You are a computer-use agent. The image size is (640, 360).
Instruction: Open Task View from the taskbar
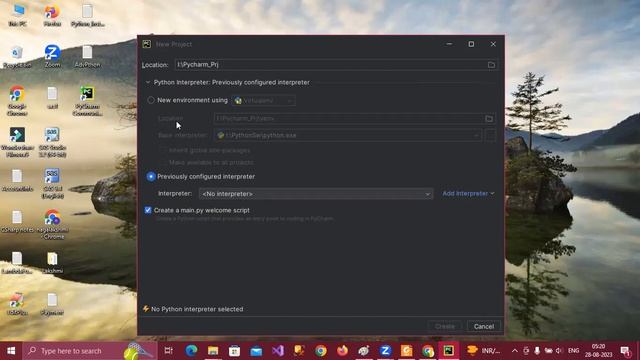168,351
